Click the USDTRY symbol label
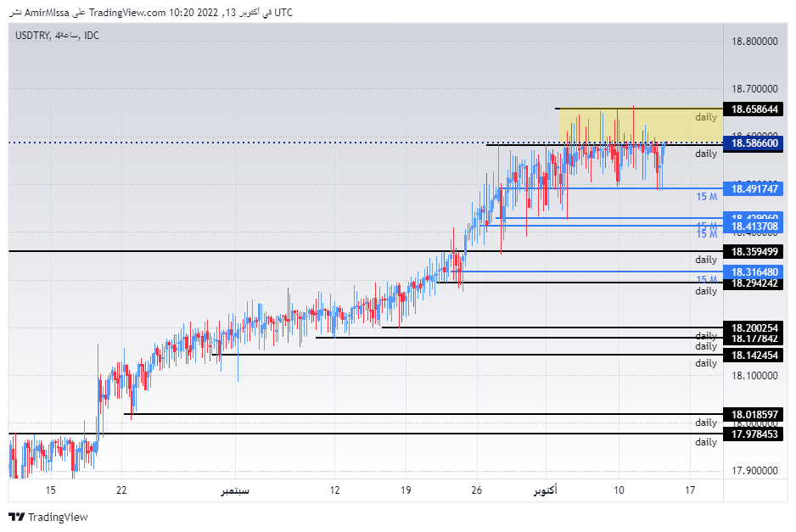 32,36
